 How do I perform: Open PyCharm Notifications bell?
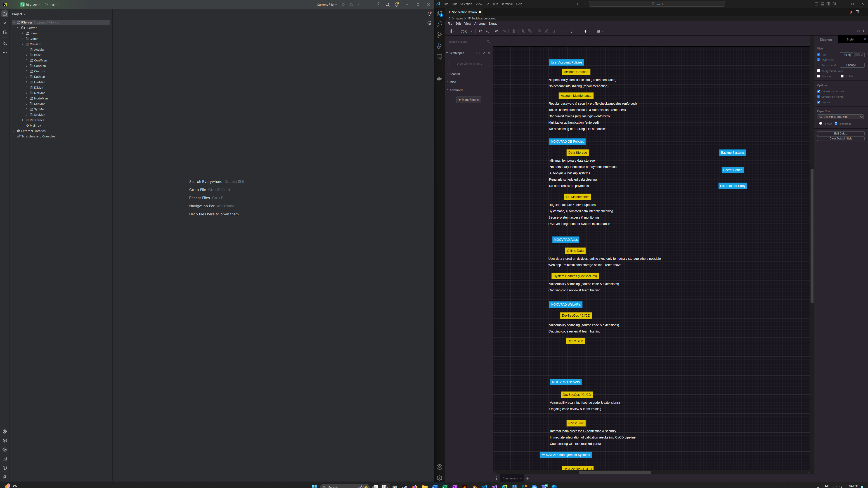pyautogui.click(x=429, y=14)
